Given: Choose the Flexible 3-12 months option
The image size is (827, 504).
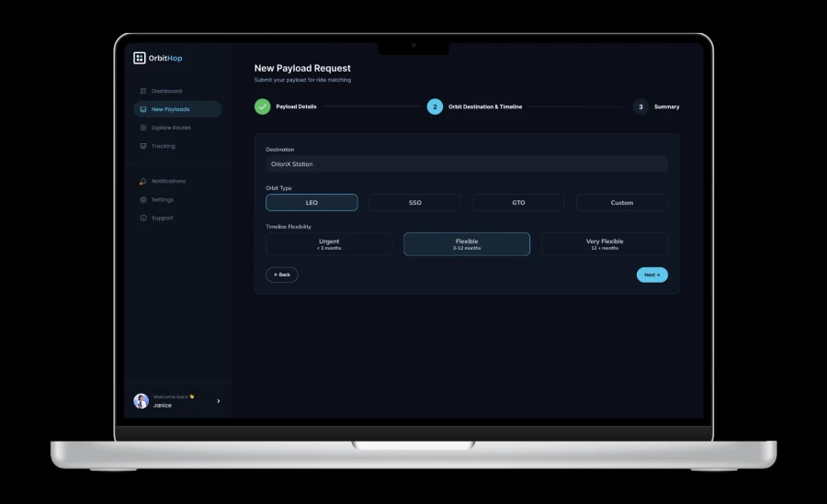Looking at the screenshot, I should pos(467,244).
